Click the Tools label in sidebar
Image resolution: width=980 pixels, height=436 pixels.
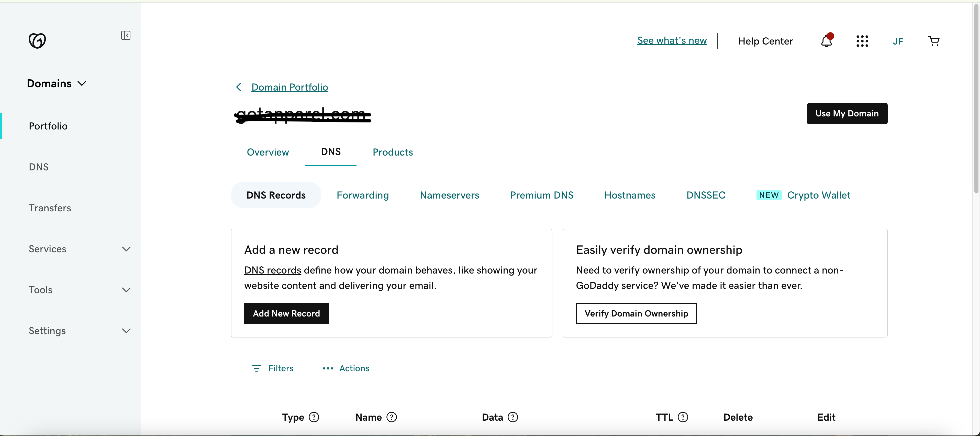point(40,290)
